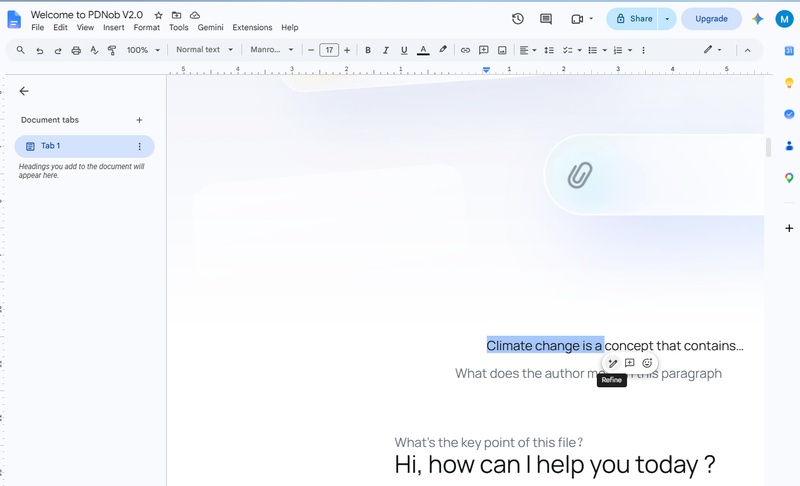The height and width of the screenshot is (486, 800).
Task: Open line and paragraph spacing
Action: pyautogui.click(x=549, y=50)
